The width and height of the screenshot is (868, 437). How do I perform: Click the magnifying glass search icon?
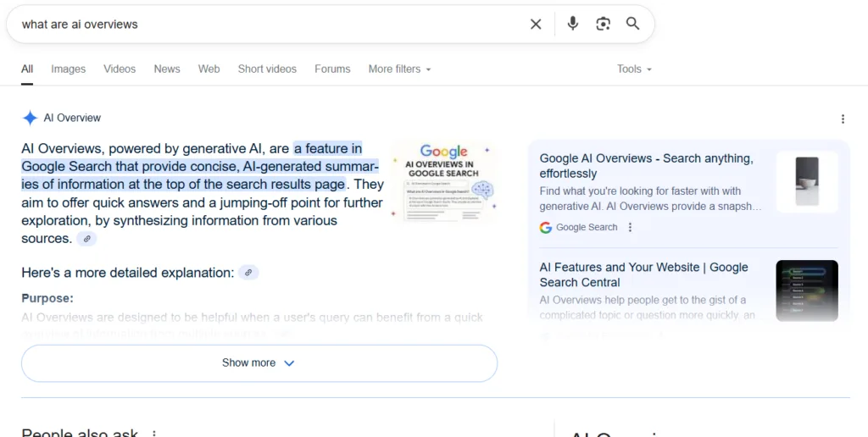(x=633, y=24)
